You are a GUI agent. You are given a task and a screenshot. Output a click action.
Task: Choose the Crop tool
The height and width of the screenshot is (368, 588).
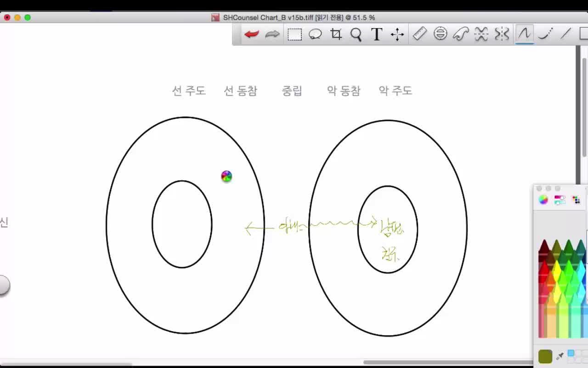pyautogui.click(x=336, y=34)
